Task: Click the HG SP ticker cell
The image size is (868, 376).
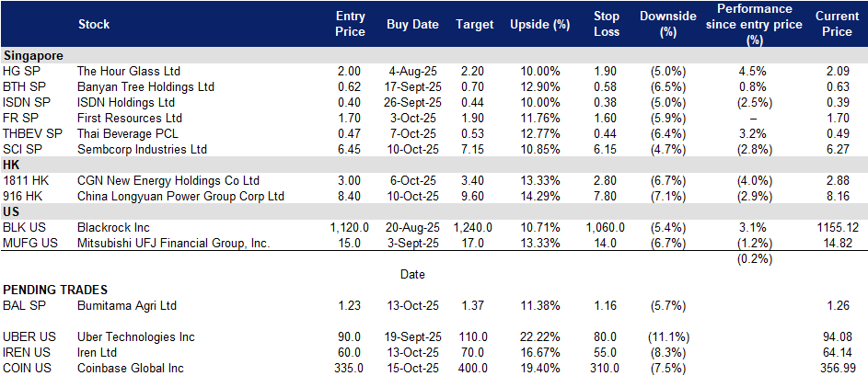Action: point(20,72)
